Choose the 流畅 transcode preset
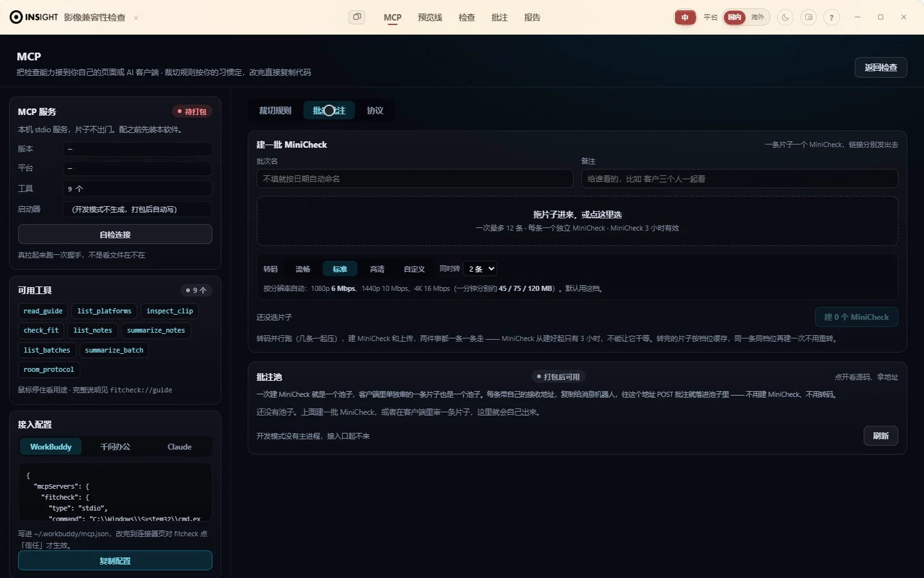The image size is (924, 578). coord(303,269)
